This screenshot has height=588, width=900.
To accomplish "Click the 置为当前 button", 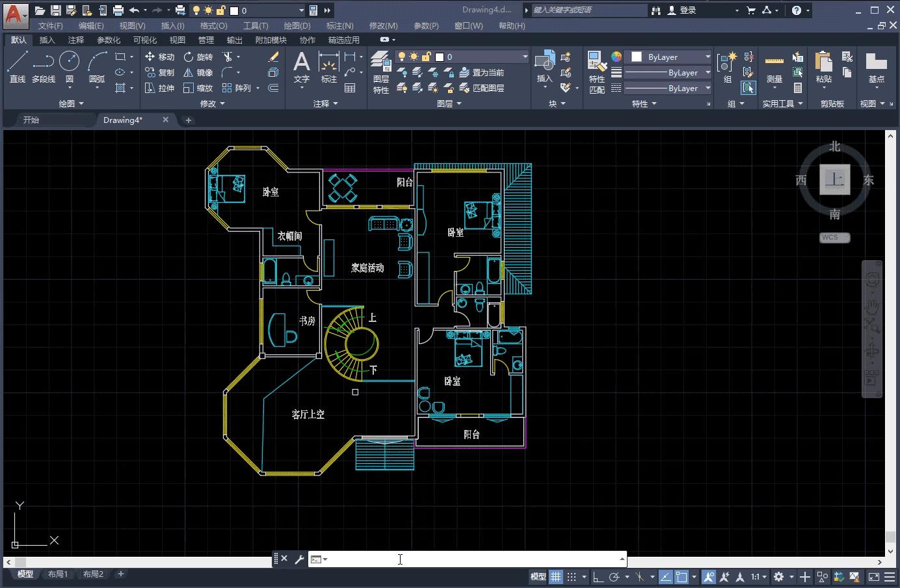I will click(482, 72).
